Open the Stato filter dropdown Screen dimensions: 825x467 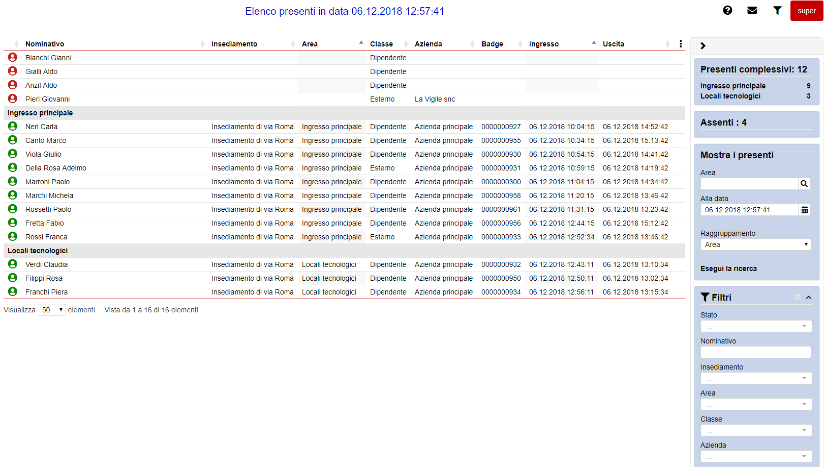755,326
